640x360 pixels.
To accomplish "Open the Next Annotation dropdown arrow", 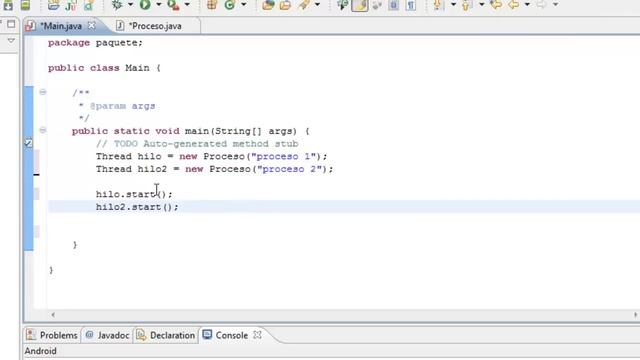I will click(453, 4).
